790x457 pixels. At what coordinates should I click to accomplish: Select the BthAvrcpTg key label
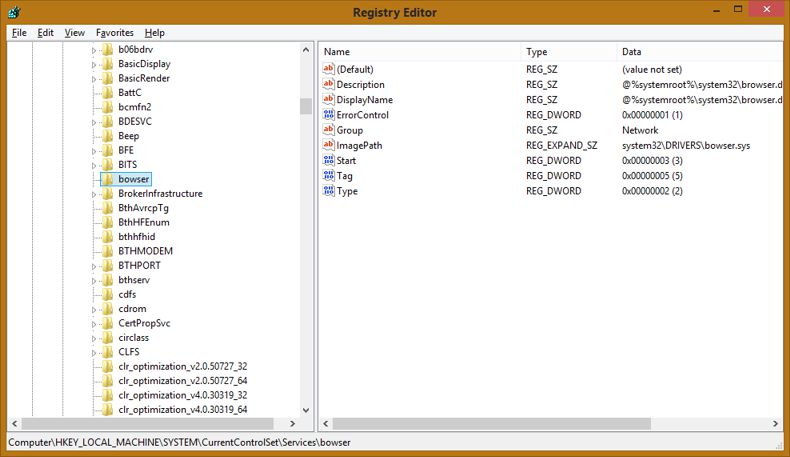pos(144,208)
